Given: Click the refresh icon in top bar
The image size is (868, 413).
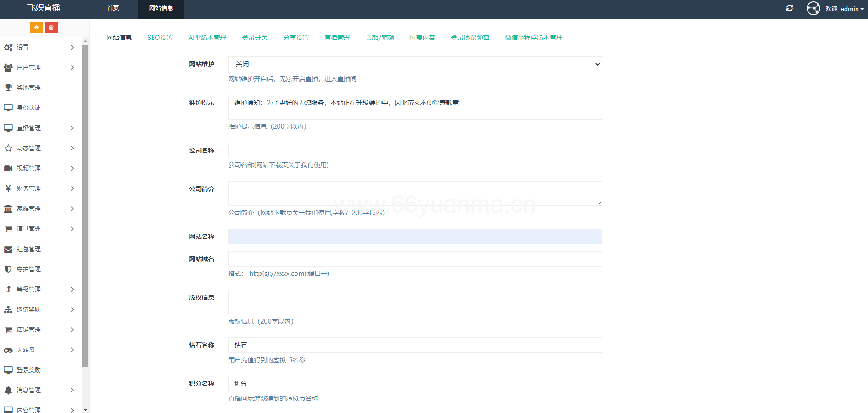Looking at the screenshot, I should 790,8.
